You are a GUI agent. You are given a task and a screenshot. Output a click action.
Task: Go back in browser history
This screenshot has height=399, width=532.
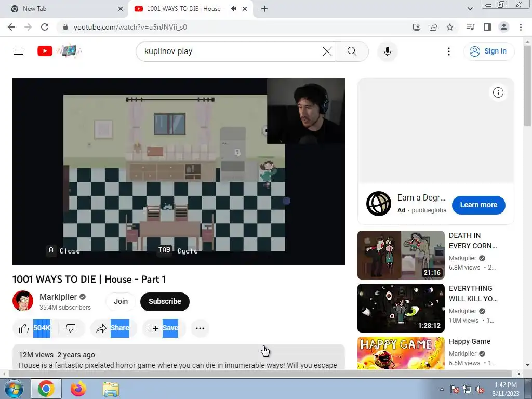[x=11, y=27]
